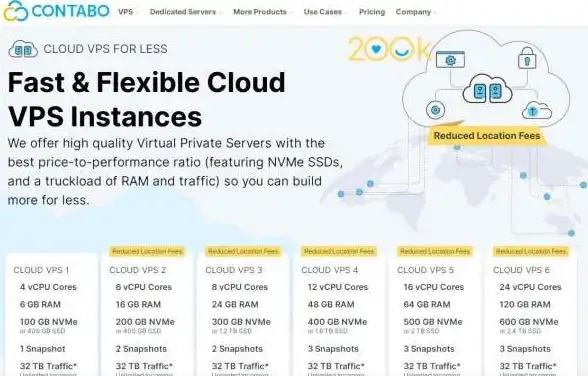Select the Cloud VPS 5 plan title
Image resolution: width=588 pixels, height=376 pixels.
coord(425,270)
